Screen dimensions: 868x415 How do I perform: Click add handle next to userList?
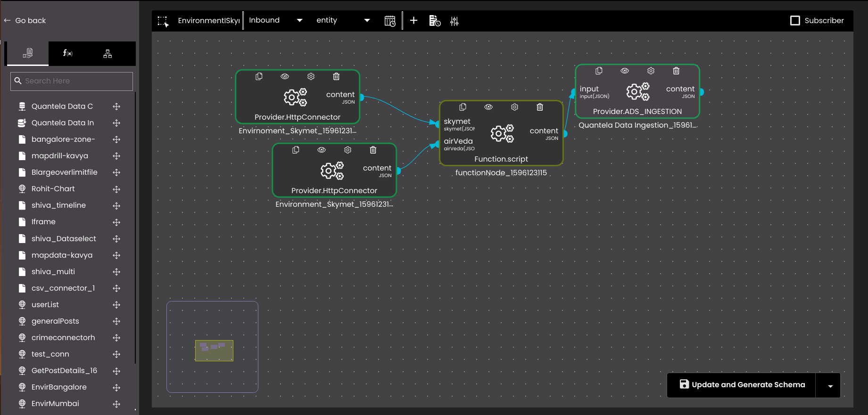click(x=116, y=305)
